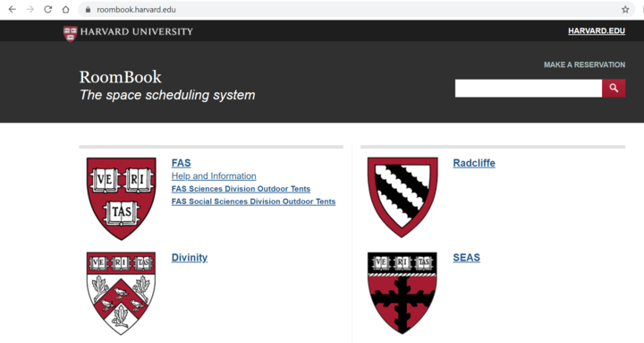Select the SEAS shield image
This screenshot has height=343, width=644.
pyautogui.click(x=402, y=293)
